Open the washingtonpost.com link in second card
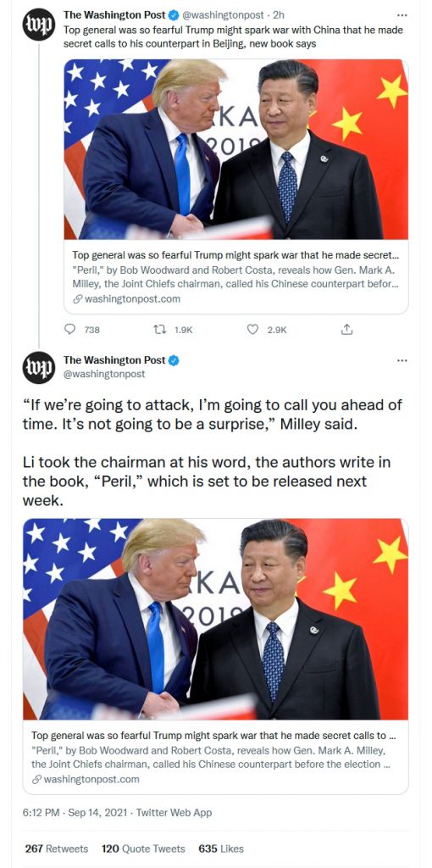This screenshot has height=868, width=432. 86,780
